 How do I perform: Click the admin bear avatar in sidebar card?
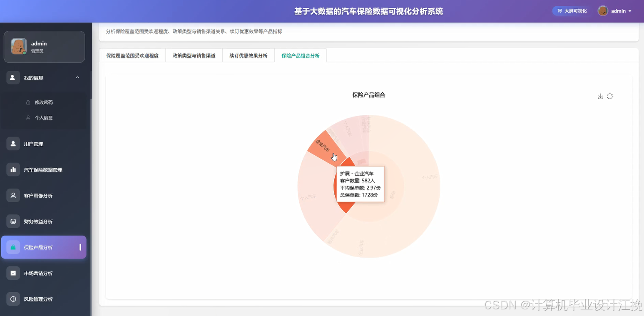click(19, 46)
